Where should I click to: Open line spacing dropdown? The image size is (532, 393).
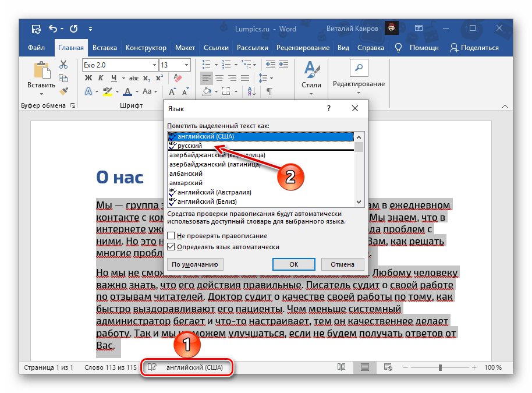[266, 78]
